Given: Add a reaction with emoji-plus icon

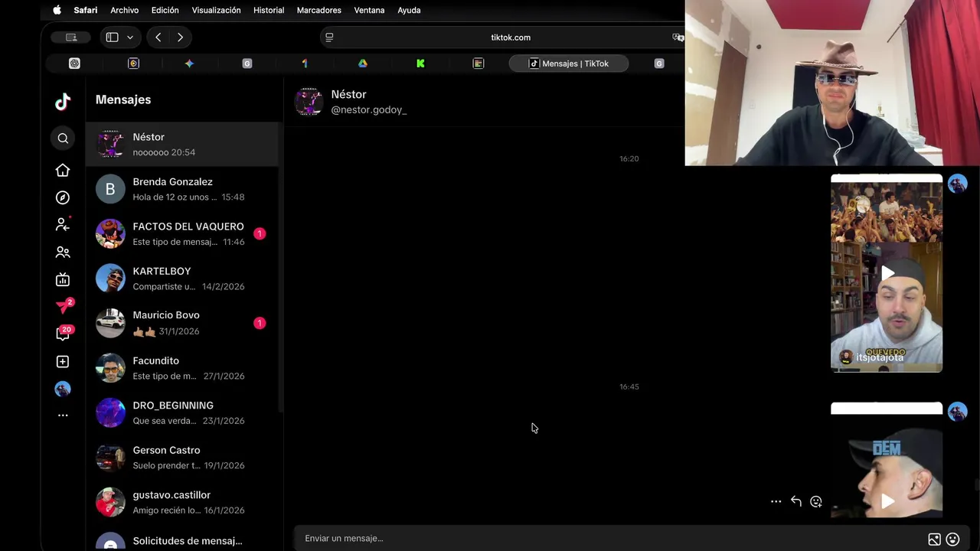Looking at the screenshot, I should tap(816, 501).
